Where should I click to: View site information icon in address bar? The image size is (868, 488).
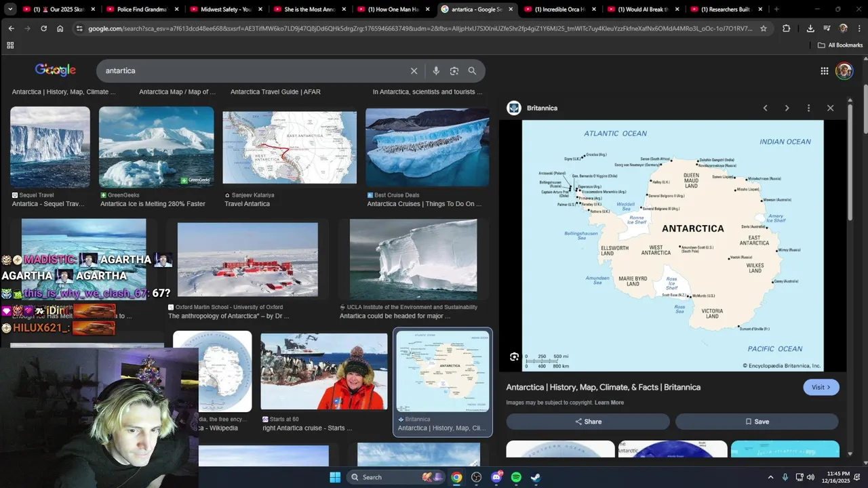point(79,28)
